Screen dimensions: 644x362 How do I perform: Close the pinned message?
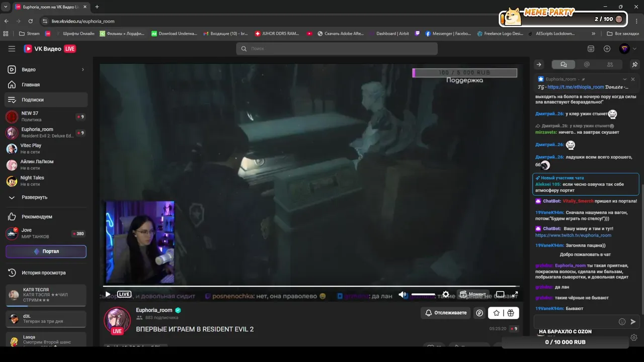[633, 79]
